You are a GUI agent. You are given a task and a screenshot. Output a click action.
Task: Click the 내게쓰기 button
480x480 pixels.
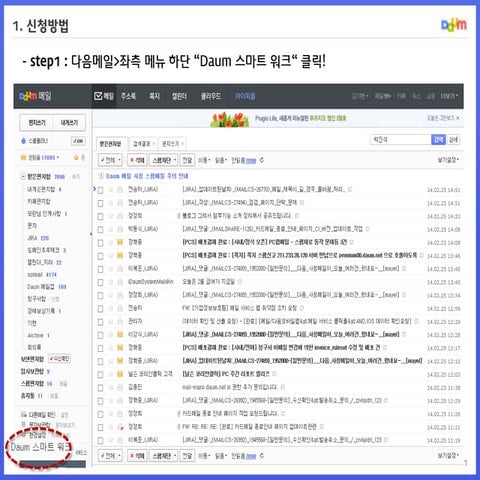tap(69, 123)
